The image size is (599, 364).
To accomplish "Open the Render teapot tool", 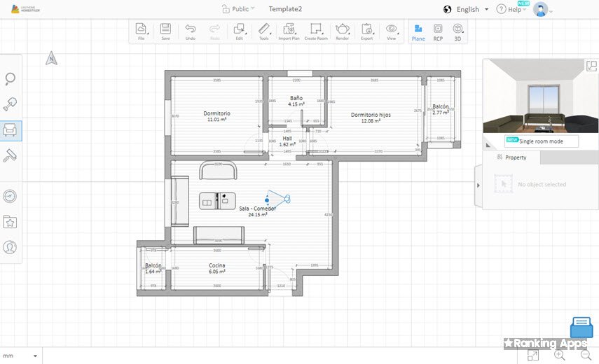I will (343, 31).
